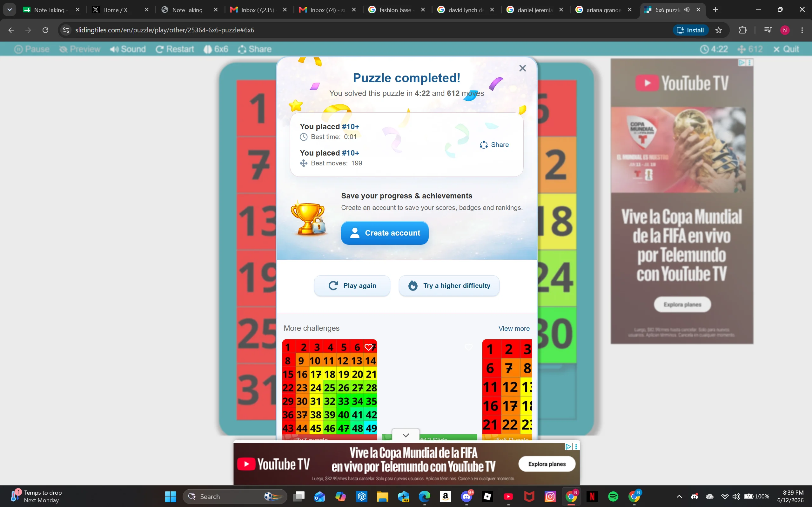Pause the game from the toolbar
This screenshot has width=812, height=507.
pos(32,49)
